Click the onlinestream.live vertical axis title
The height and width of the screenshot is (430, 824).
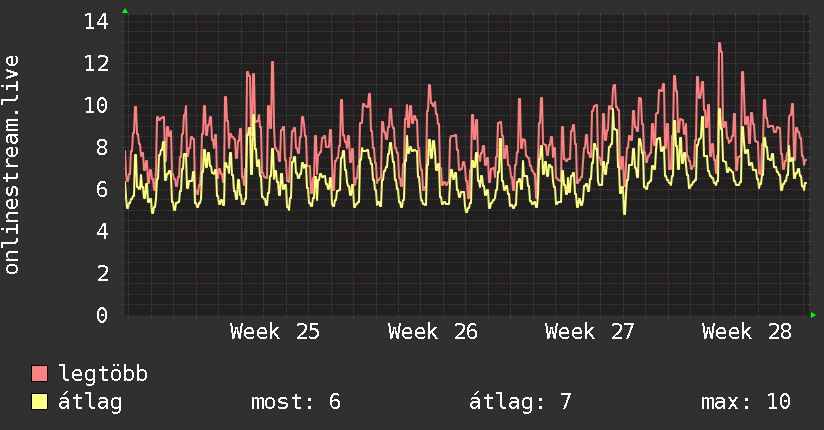tap(11, 165)
